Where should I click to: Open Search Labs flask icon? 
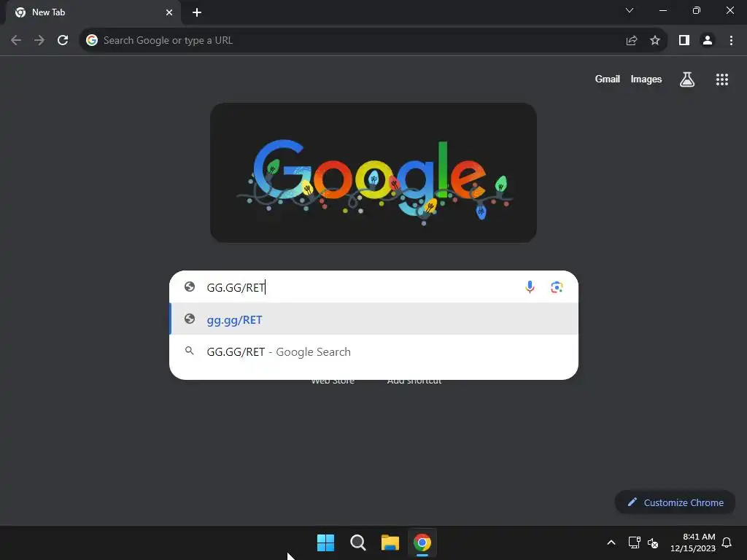point(687,79)
